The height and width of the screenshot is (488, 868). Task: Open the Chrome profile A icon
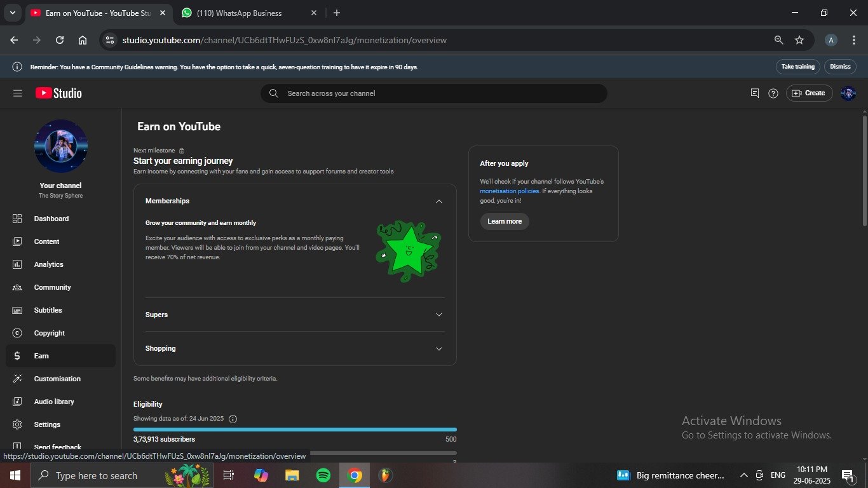click(x=831, y=40)
